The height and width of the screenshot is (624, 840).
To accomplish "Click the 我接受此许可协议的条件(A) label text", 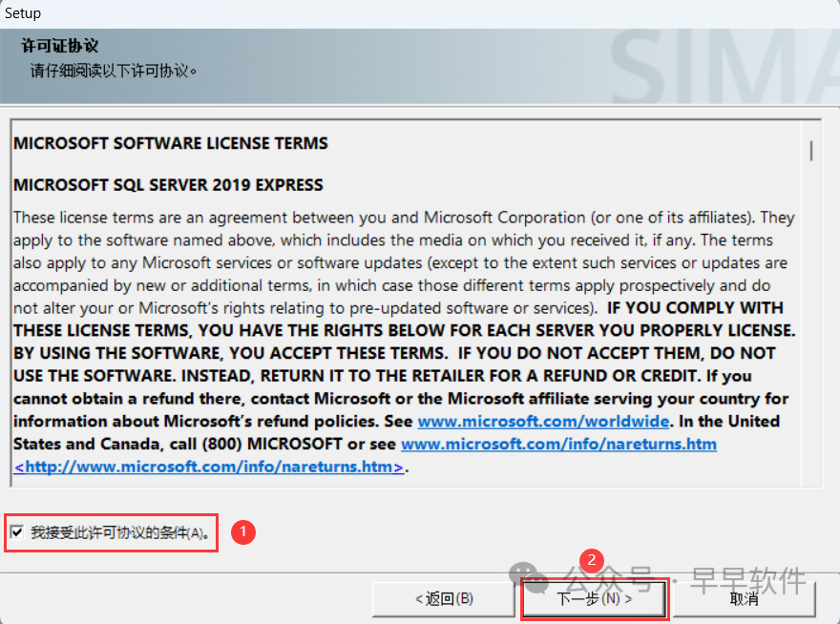I will tap(119, 532).
